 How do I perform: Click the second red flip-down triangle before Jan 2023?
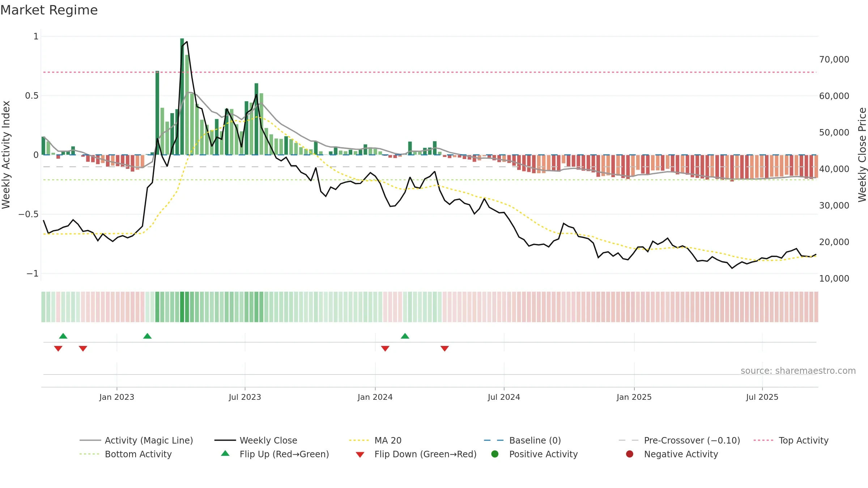83,348
